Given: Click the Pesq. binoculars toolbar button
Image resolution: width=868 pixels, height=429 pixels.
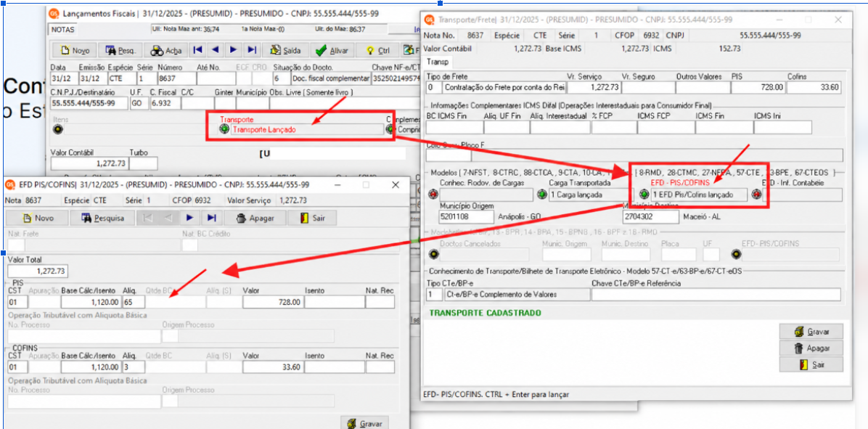Looking at the screenshot, I should [120, 50].
